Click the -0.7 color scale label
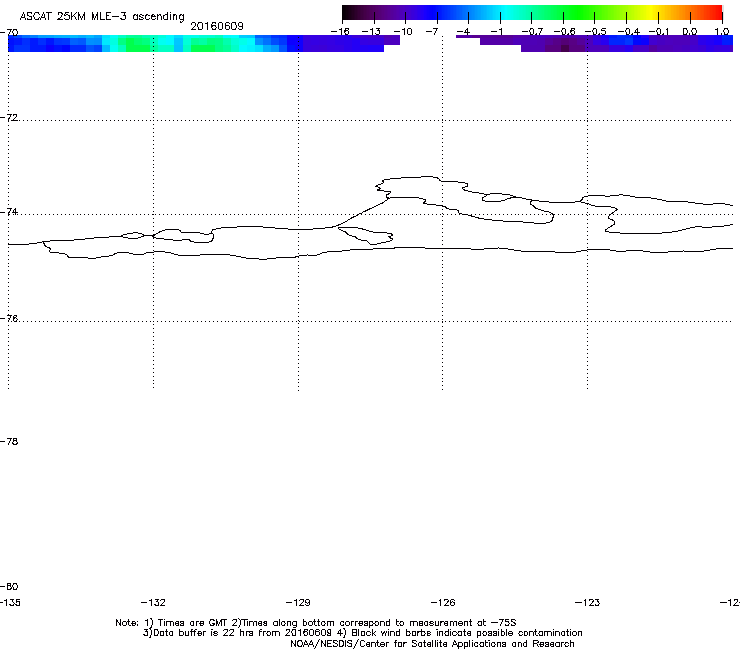The height and width of the screenshot is (650, 740). pos(532,32)
